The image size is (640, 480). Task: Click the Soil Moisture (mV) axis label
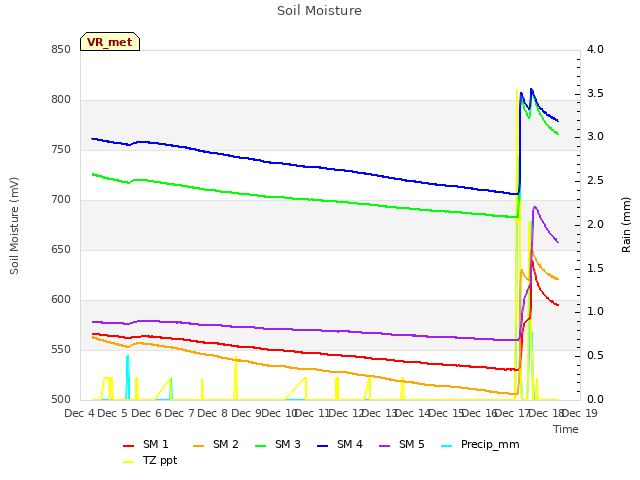click(x=14, y=226)
